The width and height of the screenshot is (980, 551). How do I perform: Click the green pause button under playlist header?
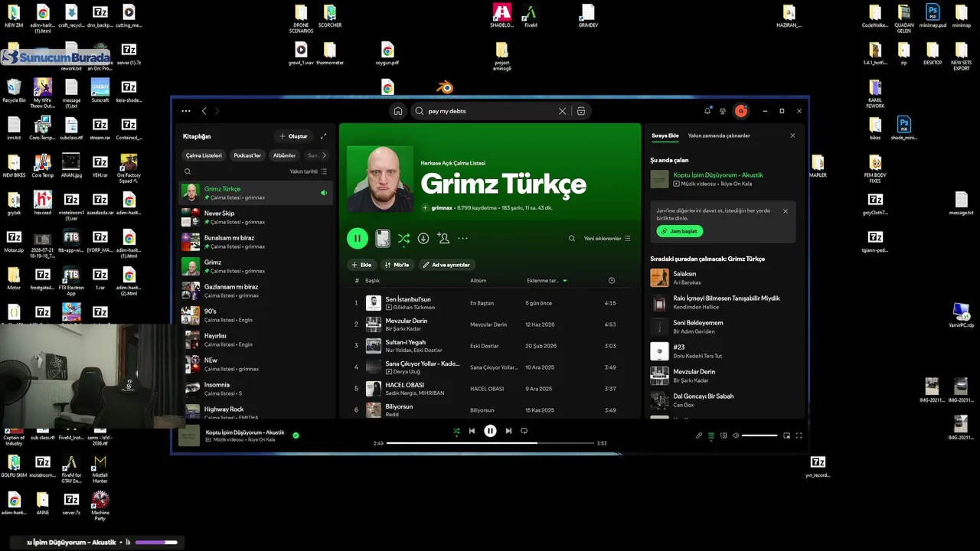pos(358,238)
